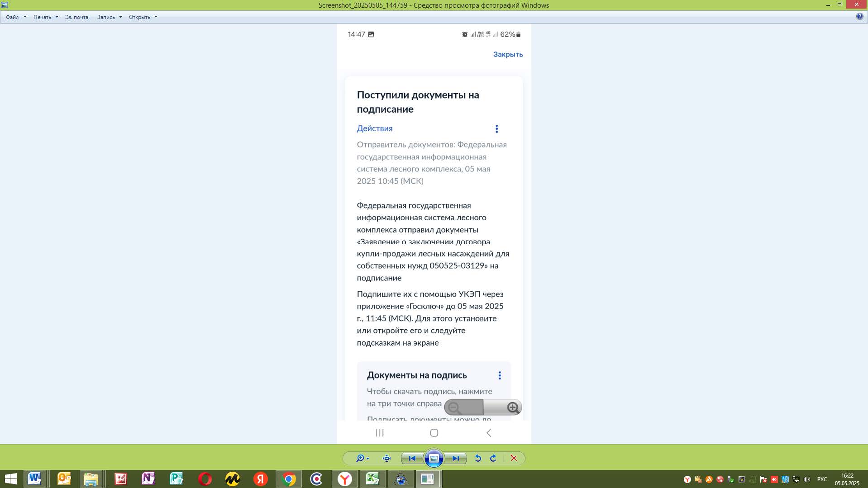Image resolution: width=868 pixels, height=488 pixels.
Task: Open Office Picture Manager taskbar icon
Action: click(x=120, y=479)
